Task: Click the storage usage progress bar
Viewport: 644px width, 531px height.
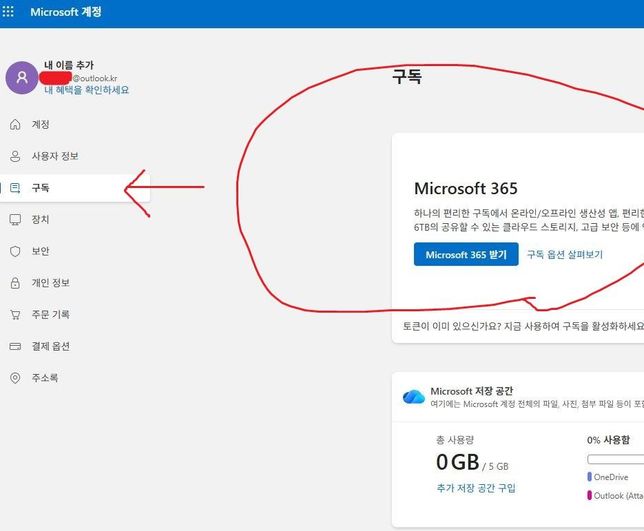Action: 616,459
